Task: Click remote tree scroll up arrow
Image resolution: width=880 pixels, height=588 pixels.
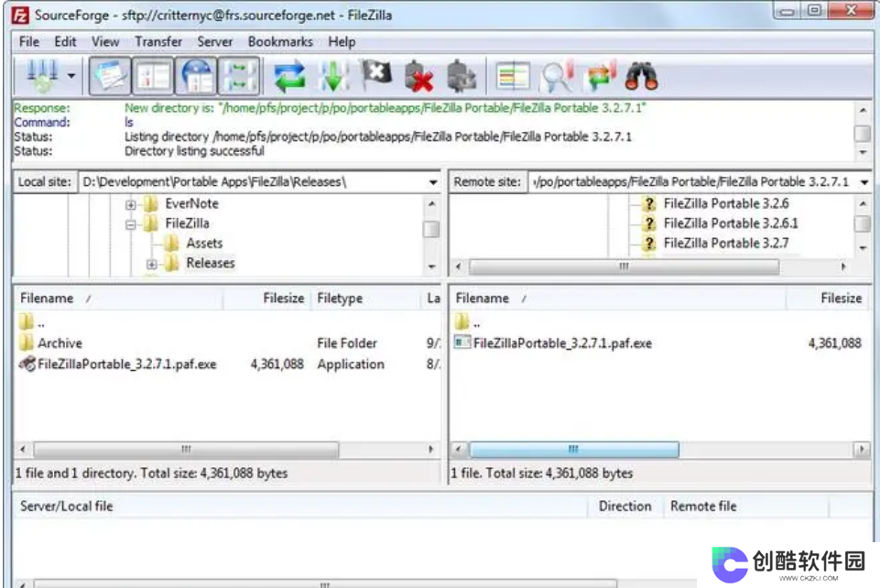Action: coord(863,203)
